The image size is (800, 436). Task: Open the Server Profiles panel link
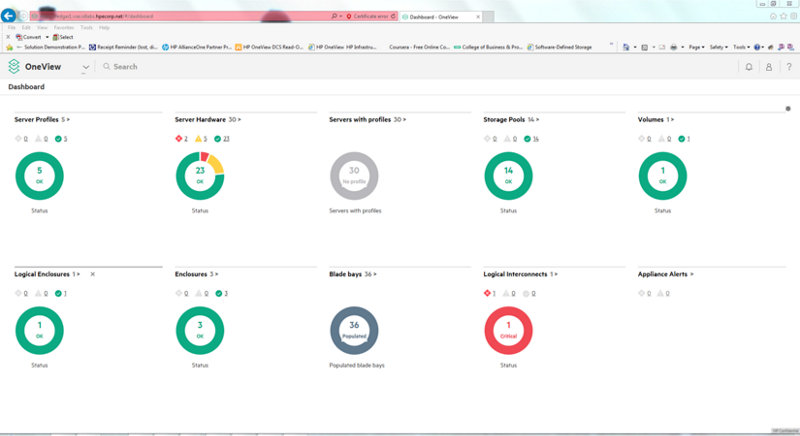[x=42, y=119]
